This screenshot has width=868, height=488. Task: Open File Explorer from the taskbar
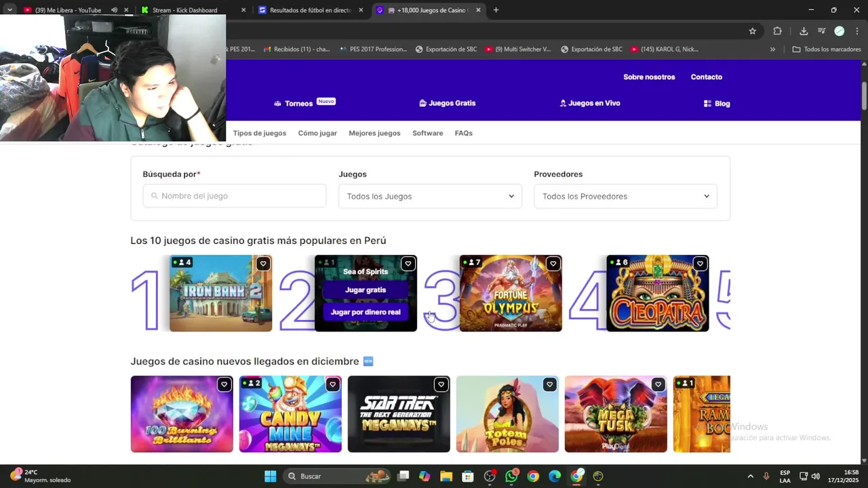(x=446, y=476)
